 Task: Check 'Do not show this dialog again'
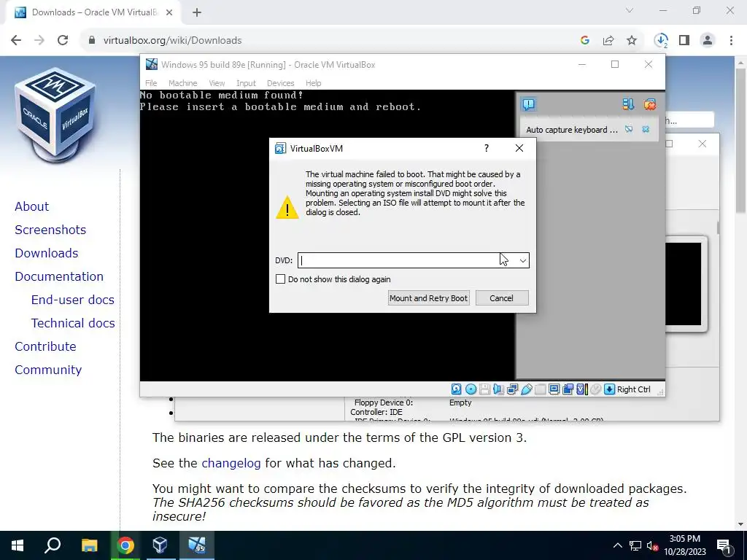(x=281, y=279)
